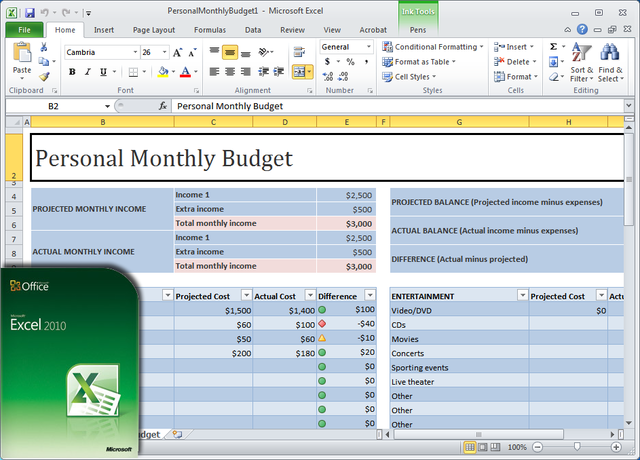Screen dimensions: 640x460
Task: Increase font size with Grow Font icon
Action: (x=177, y=52)
